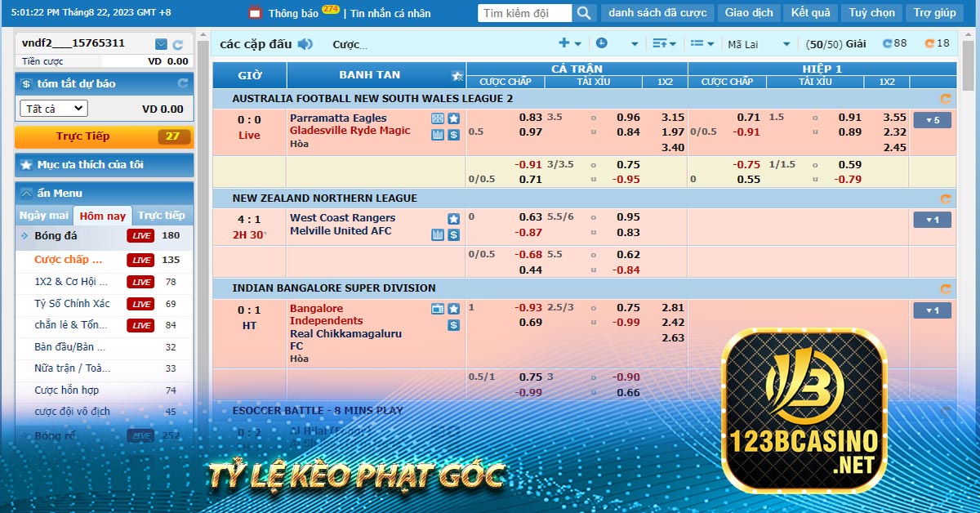The height and width of the screenshot is (513, 980).
Task: Refresh the New Zealand Northern League section
Action: click(946, 199)
